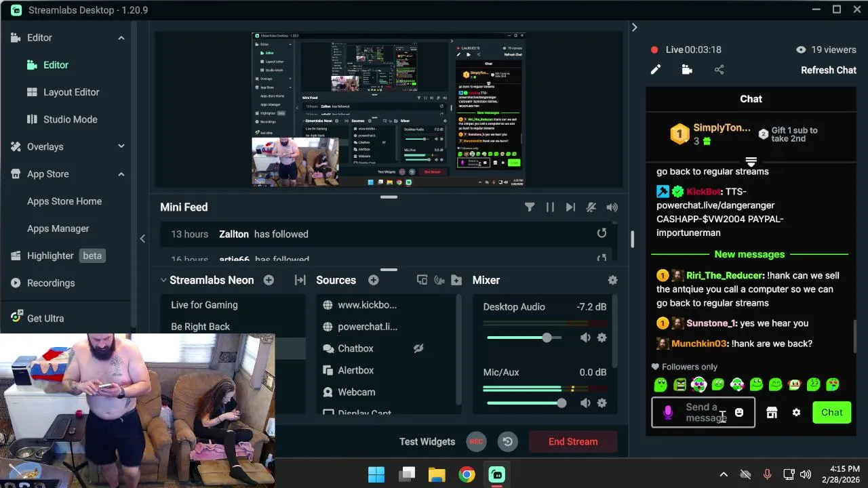Click End Stream
The image size is (868, 488).
(x=573, y=442)
